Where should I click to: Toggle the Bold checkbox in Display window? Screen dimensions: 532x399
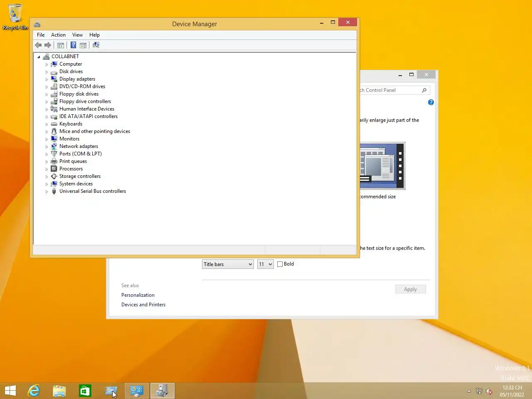click(x=280, y=264)
